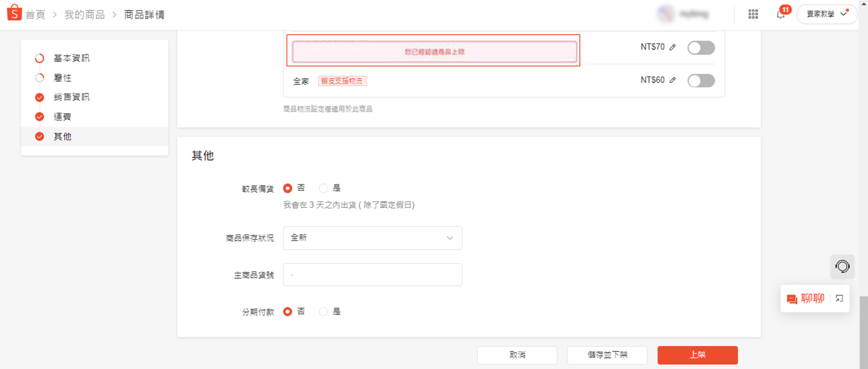This screenshot has width=868, height=369.
Task: Navigate to 我的商品 breadcrumb
Action: tap(85, 15)
